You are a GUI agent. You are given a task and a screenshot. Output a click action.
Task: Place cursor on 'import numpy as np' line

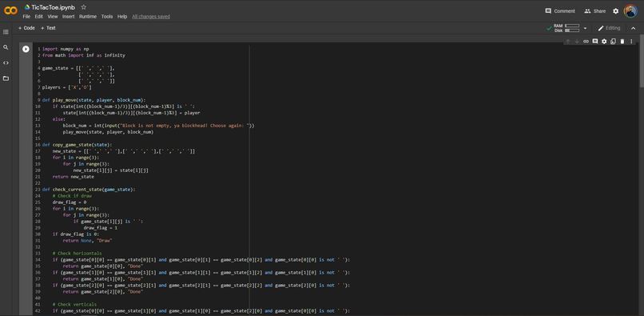66,49
